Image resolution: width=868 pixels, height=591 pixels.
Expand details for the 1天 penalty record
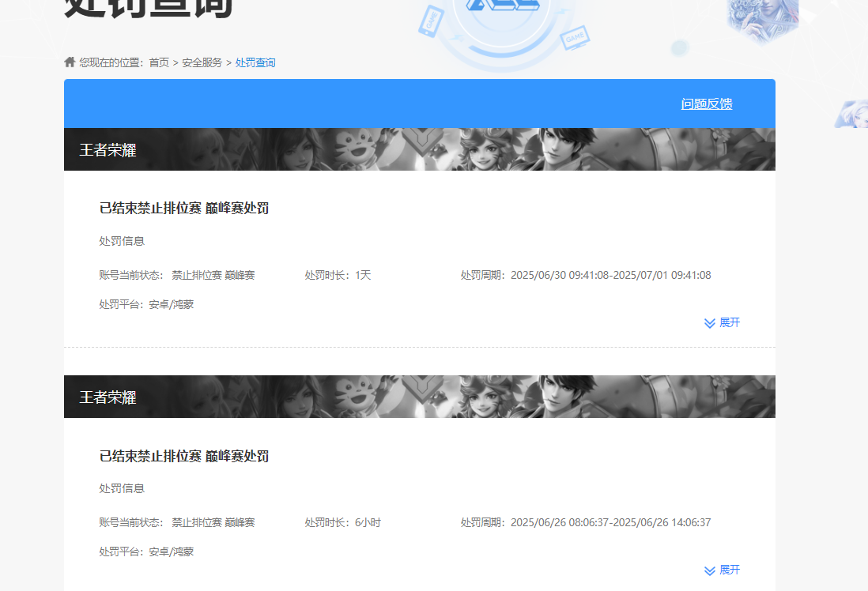point(722,322)
